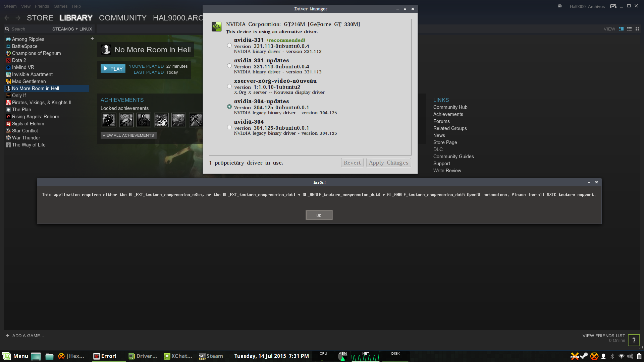Open the Store Page link
Screen dimensions: 644x362
pos(445,142)
